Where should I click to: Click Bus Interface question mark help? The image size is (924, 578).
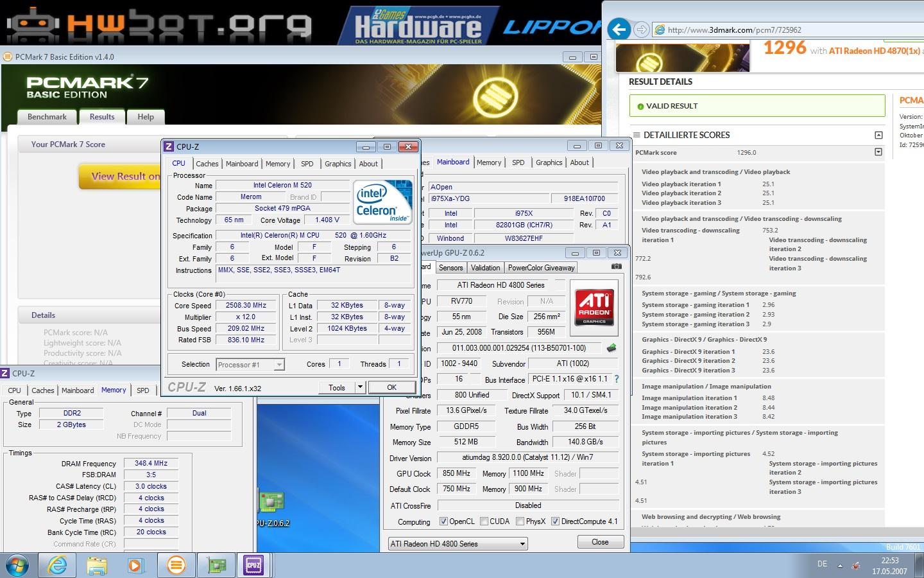pyautogui.click(x=617, y=379)
